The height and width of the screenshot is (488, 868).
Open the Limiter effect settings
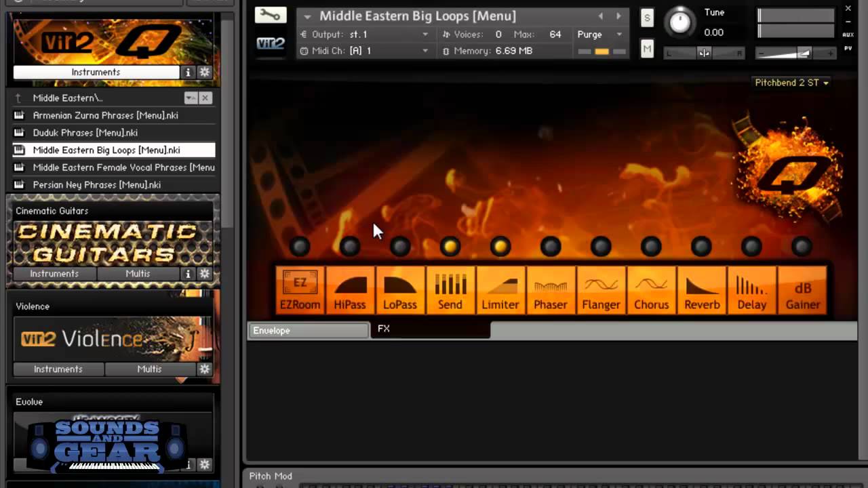point(500,289)
